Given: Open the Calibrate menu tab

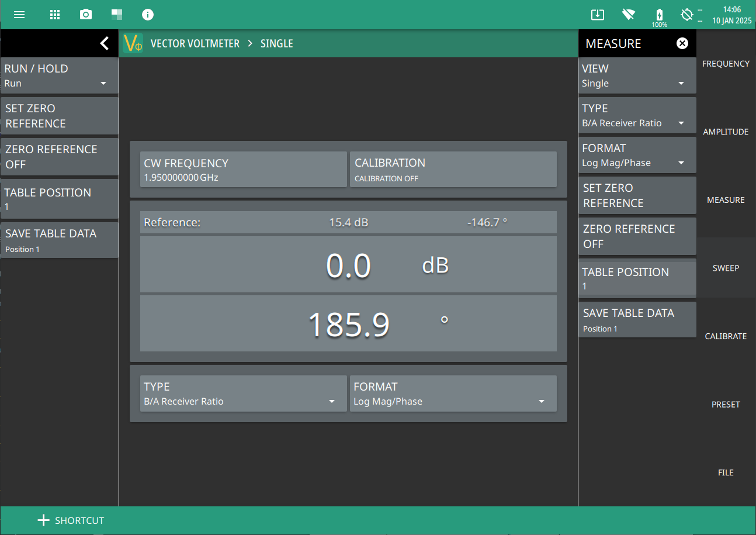Looking at the screenshot, I should [x=726, y=336].
